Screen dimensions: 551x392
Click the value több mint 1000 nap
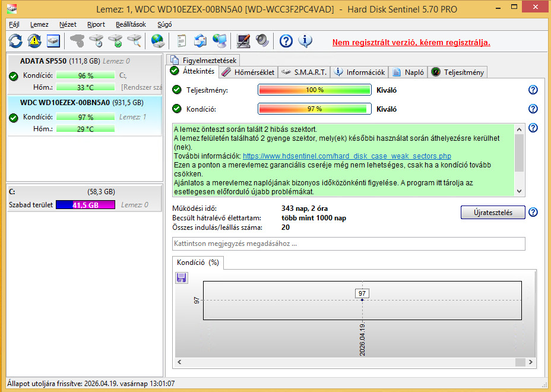click(313, 218)
